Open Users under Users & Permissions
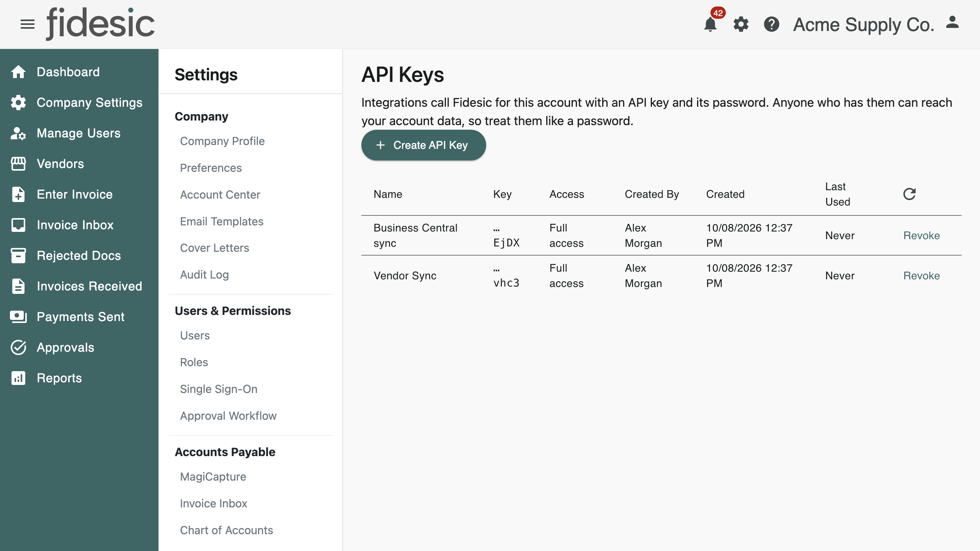 [x=195, y=336]
